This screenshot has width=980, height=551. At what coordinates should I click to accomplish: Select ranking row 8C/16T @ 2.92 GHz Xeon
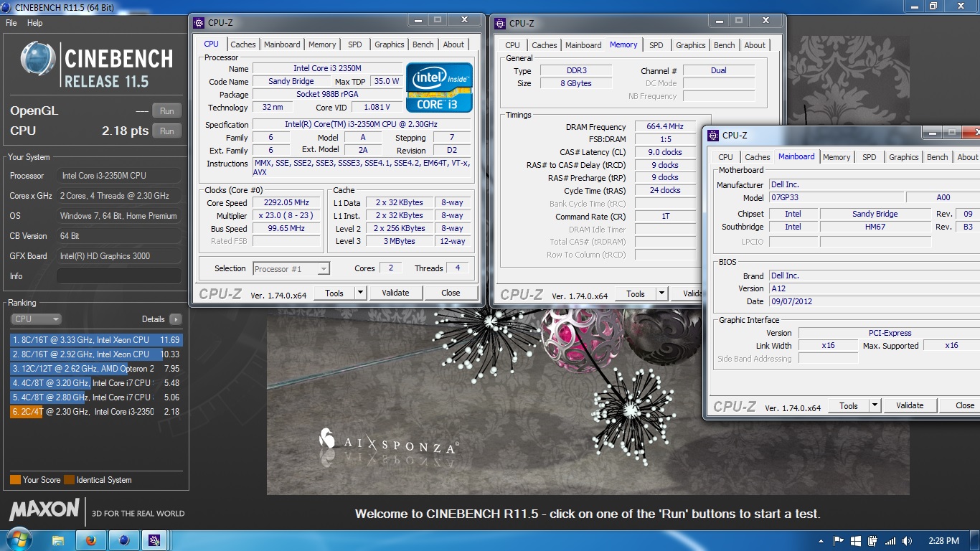point(95,354)
